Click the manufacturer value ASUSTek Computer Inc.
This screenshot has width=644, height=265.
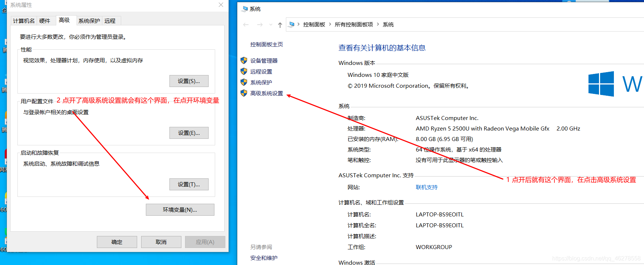coord(447,118)
